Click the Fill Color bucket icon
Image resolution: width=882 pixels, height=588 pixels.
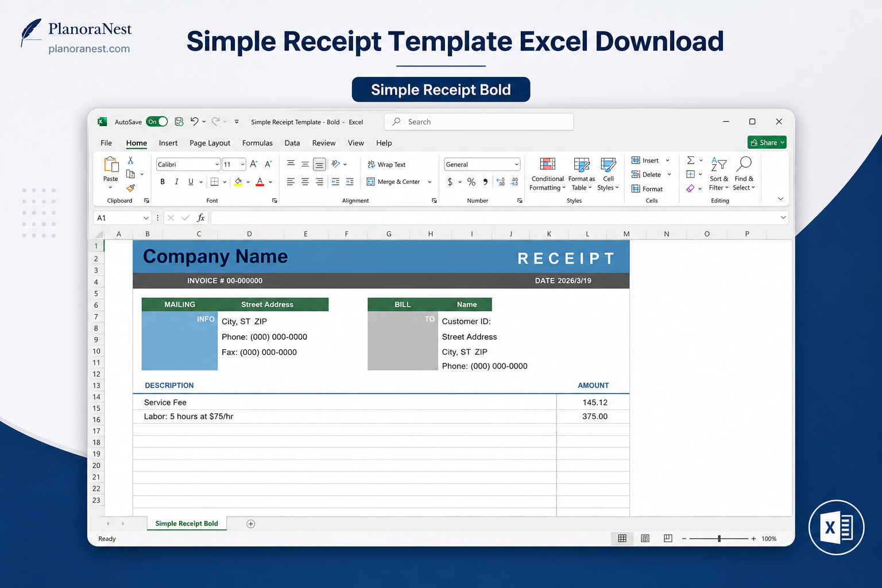238,182
